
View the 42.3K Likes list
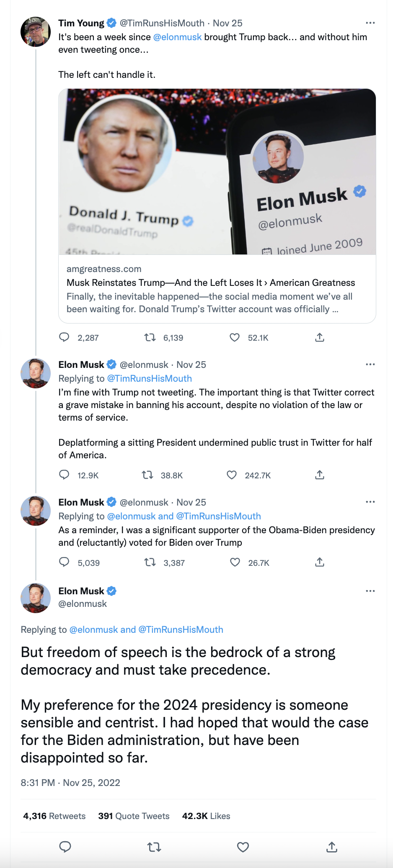pyautogui.click(x=206, y=816)
